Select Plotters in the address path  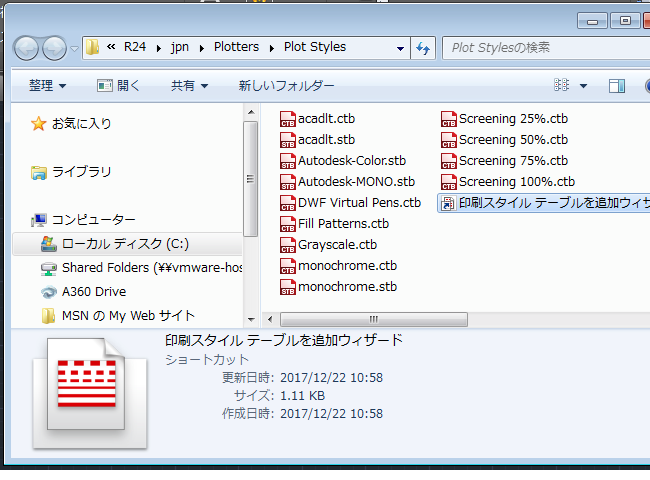click(236, 47)
